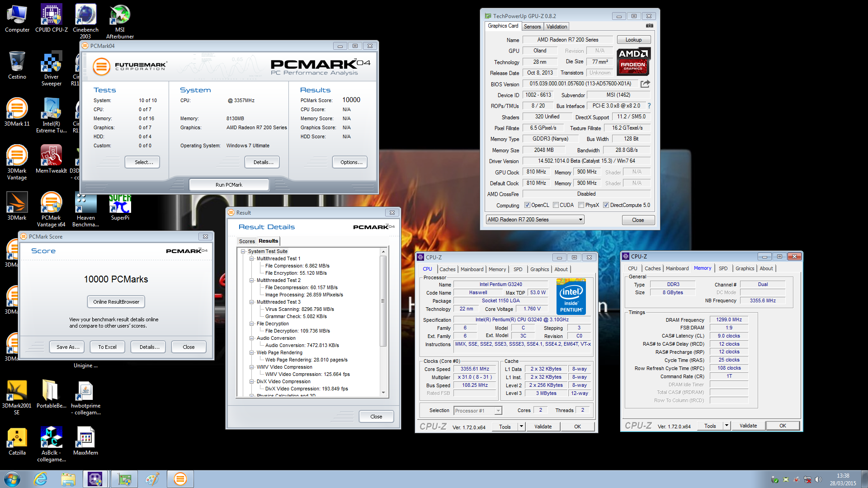The image size is (868, 488).
Task: Open SPD tab in Memory CPU-Z window
Action: coord(723,268)
